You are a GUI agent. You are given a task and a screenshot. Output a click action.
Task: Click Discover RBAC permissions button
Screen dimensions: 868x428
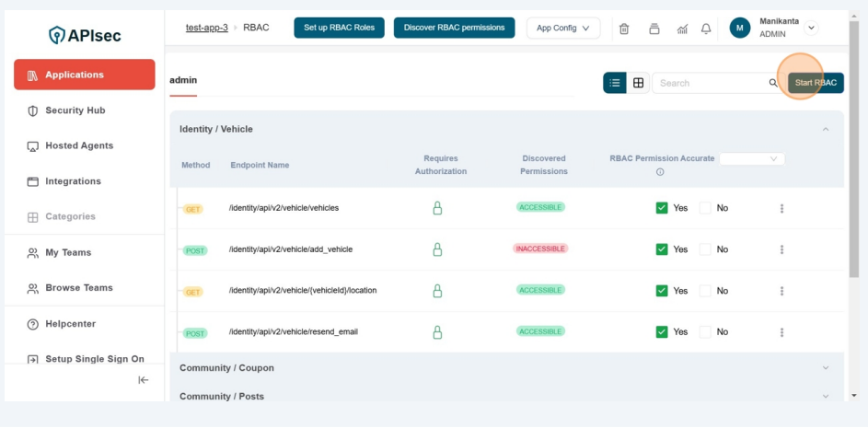[x=454, y=28]
